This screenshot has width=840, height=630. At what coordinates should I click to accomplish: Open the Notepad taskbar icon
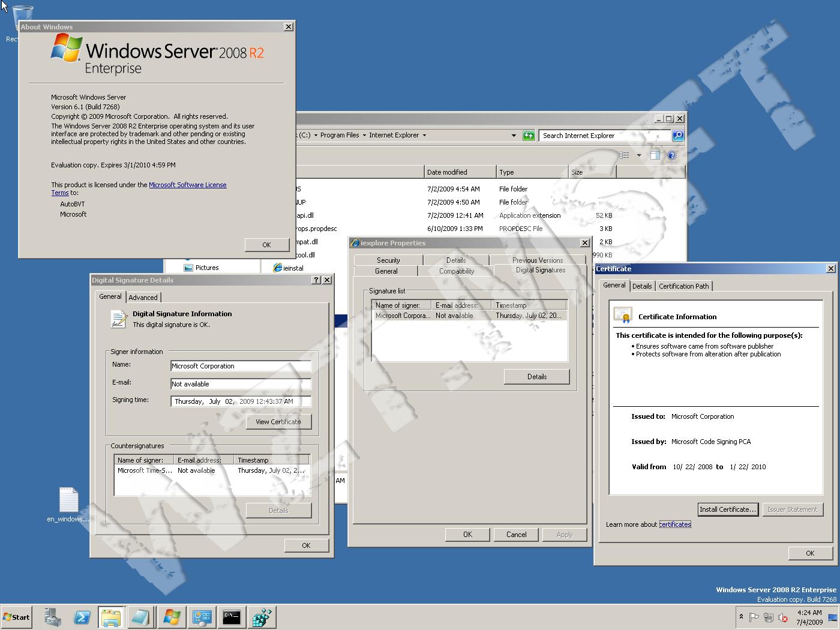(x=141, y=617)
